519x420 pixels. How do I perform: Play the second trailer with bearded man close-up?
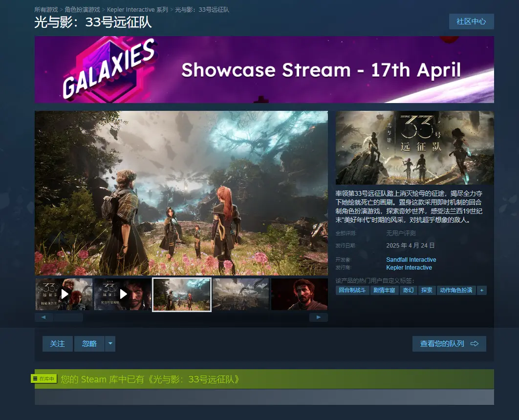(x=123, y=294)
